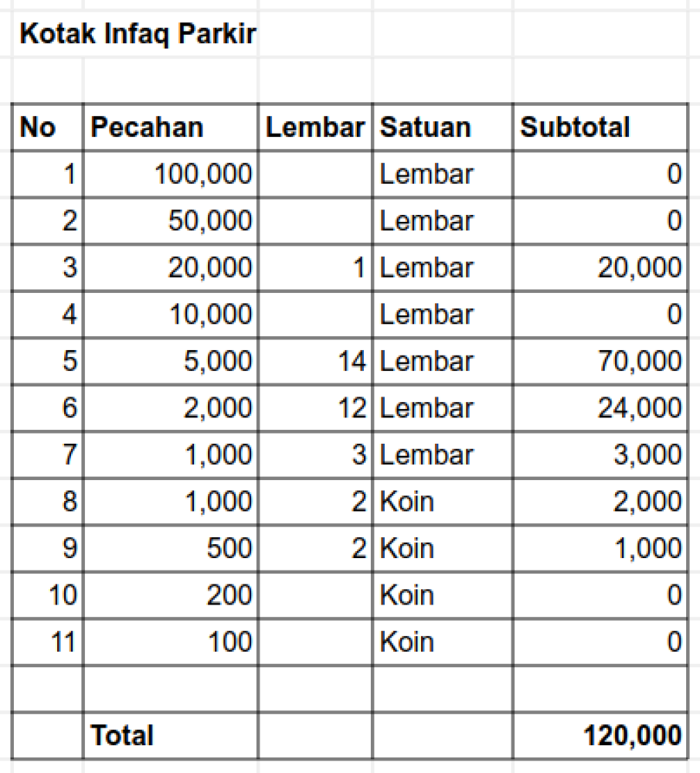Image resolution: width=700 pixels, height=773 pixels.
Task: Click the 100,000 denomination cell
Action: click(170, 175)
